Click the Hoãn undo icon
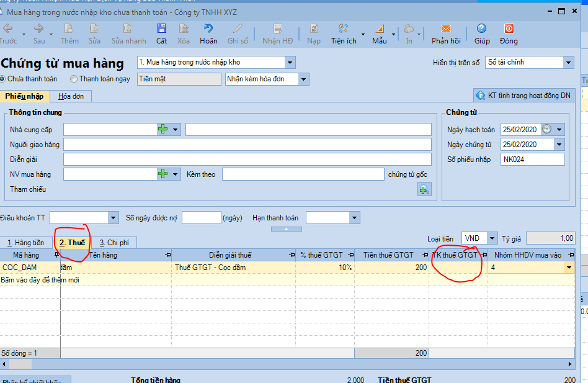This screenshot has height=383, width=588. click(x=208, y=29)
